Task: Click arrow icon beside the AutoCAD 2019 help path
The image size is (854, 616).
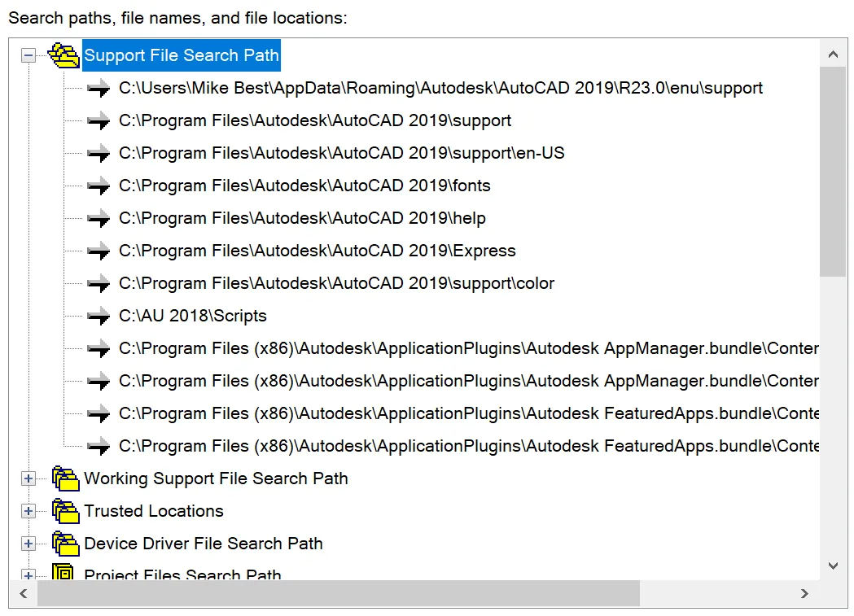Action: [x=99, y=218]
